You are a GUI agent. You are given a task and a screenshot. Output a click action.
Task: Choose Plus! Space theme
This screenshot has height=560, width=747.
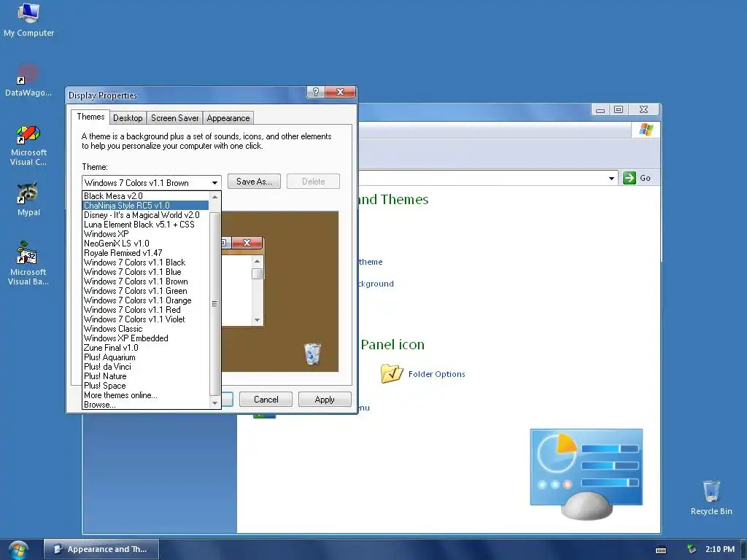[x=145, y=386]
